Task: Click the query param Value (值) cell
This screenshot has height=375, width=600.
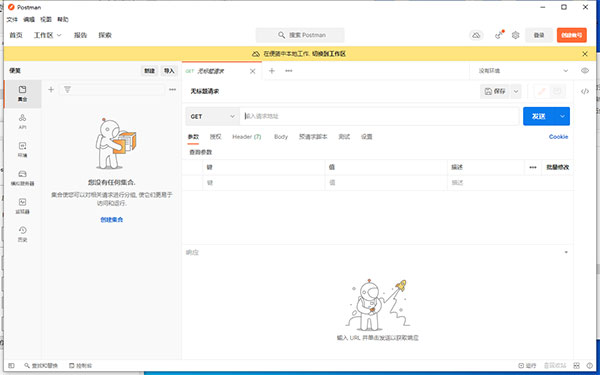Action: [386, 183]
